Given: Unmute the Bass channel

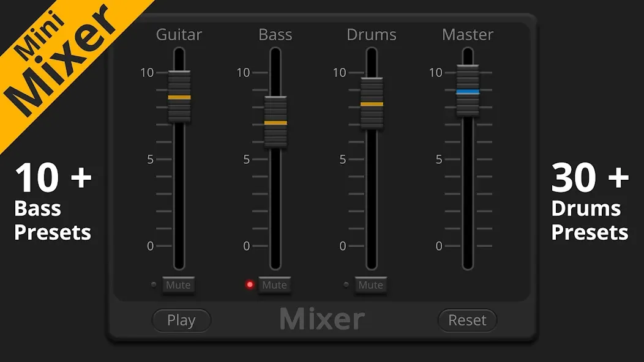Looking at the screenshot, I should [274, 285].
